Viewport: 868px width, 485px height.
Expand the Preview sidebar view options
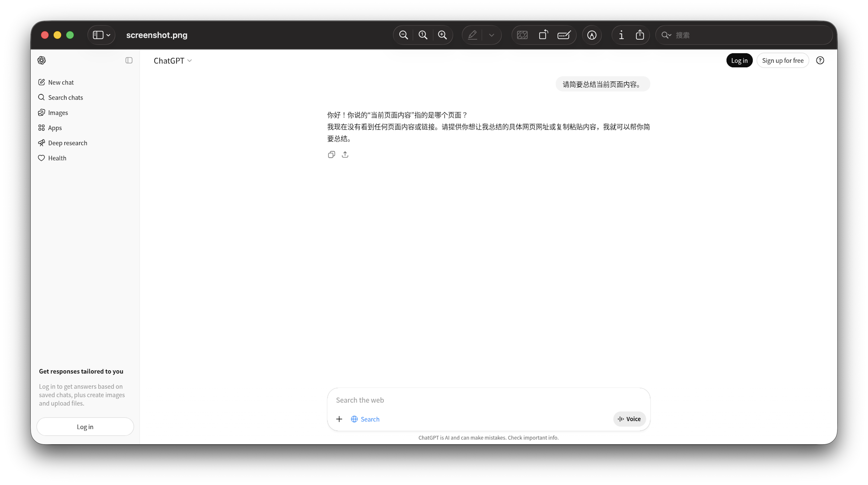(108, 35)
